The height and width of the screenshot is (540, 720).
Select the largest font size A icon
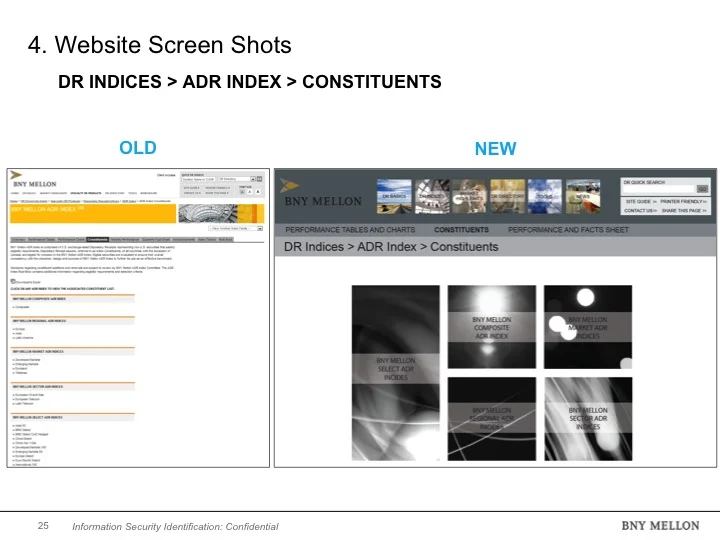pyautogui.click(x=258, y=192)
